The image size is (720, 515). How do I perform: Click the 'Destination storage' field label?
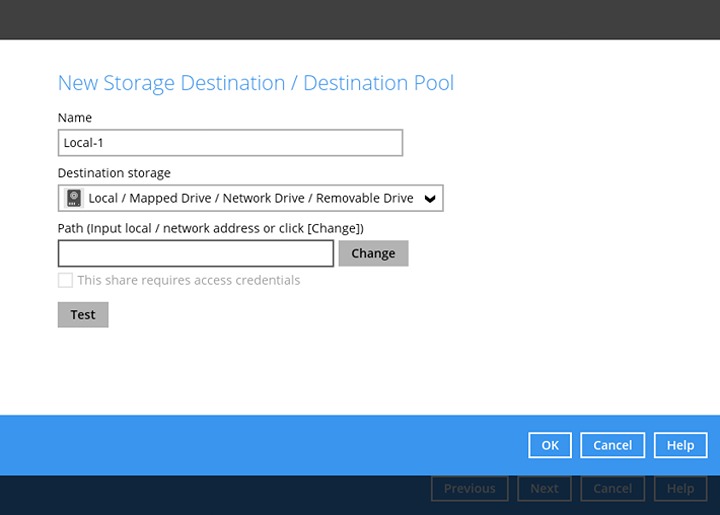click(x=114, y=173)
